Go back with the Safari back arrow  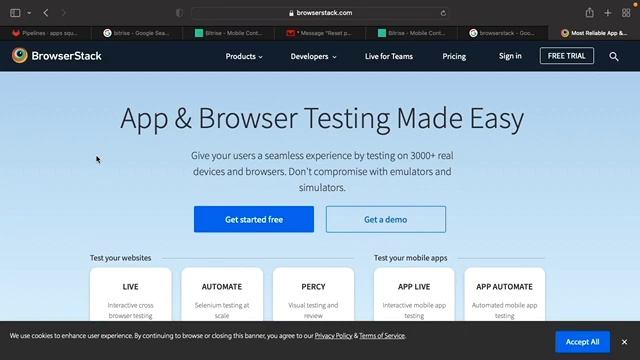pyautogui.click(x=46, y=13)
